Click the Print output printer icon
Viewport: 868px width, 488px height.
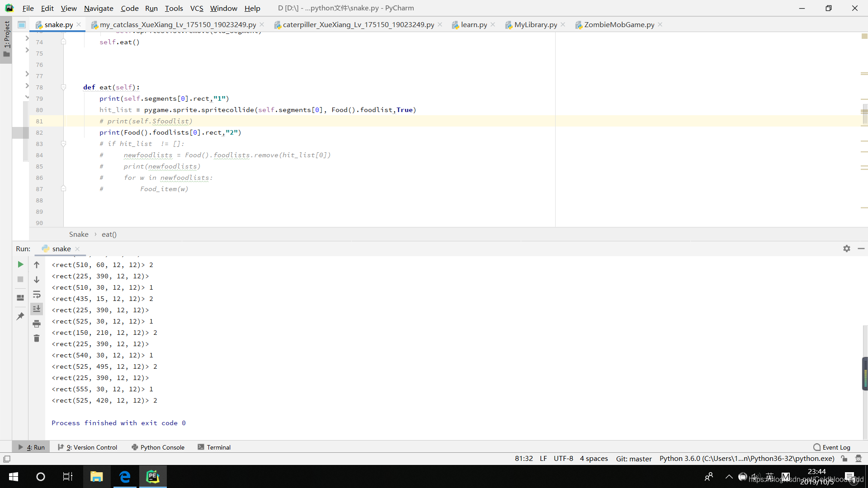(37, 324)
